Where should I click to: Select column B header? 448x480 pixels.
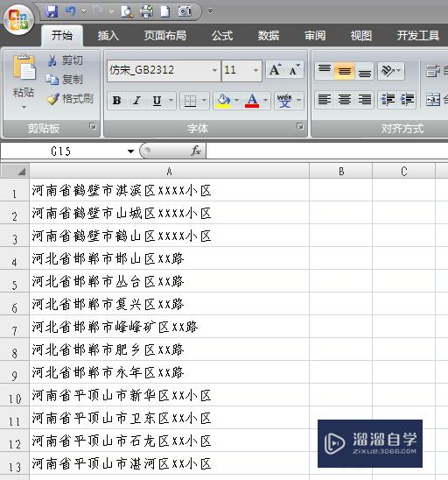pos(341,171)
